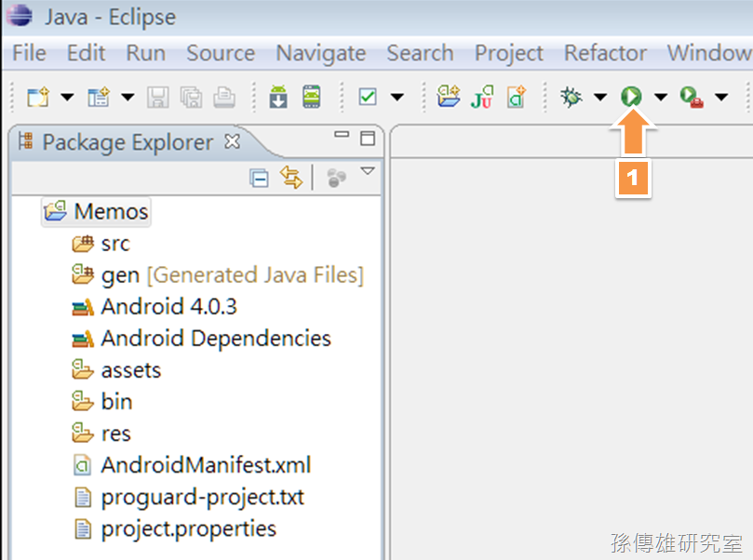Open the Run button dropdown arrow
Viewport: 753px width, 560px height.
pyautogui.click(x=661, y=98)
